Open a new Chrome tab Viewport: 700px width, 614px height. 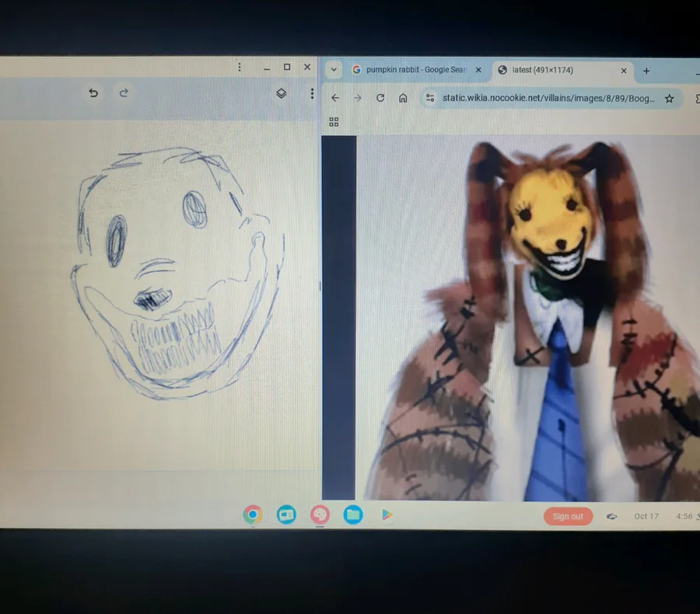click(x=646, y=71)
